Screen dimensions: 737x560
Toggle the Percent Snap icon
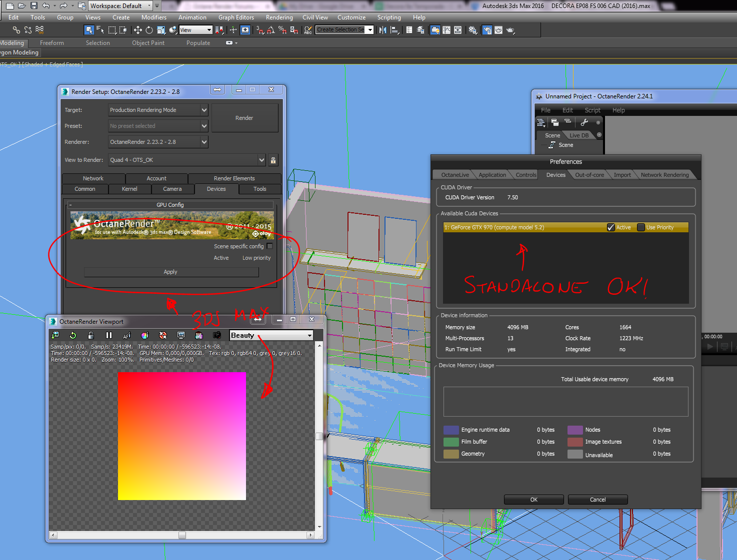tap(282, 30)
